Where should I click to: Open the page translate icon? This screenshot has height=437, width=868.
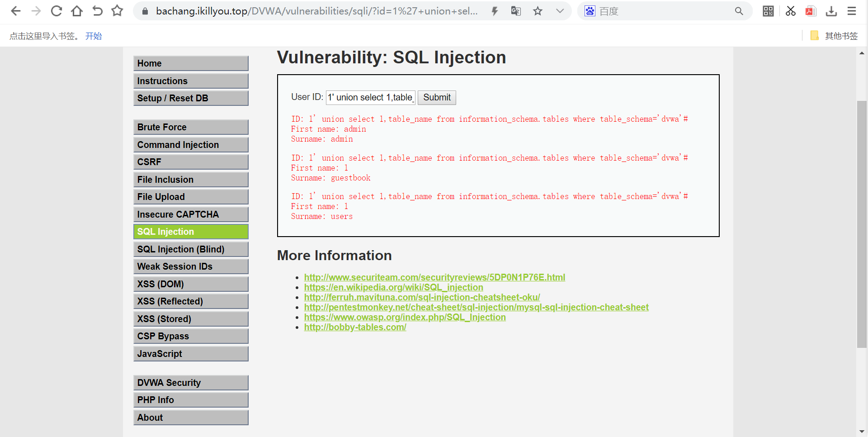coord(516,11)
